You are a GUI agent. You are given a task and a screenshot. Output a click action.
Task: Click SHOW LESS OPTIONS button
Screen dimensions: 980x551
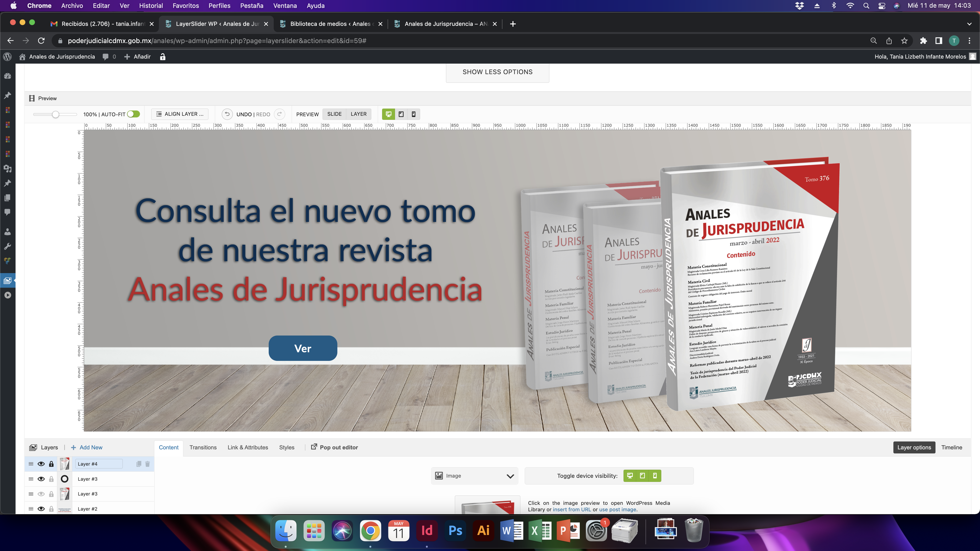pos(497,72)
